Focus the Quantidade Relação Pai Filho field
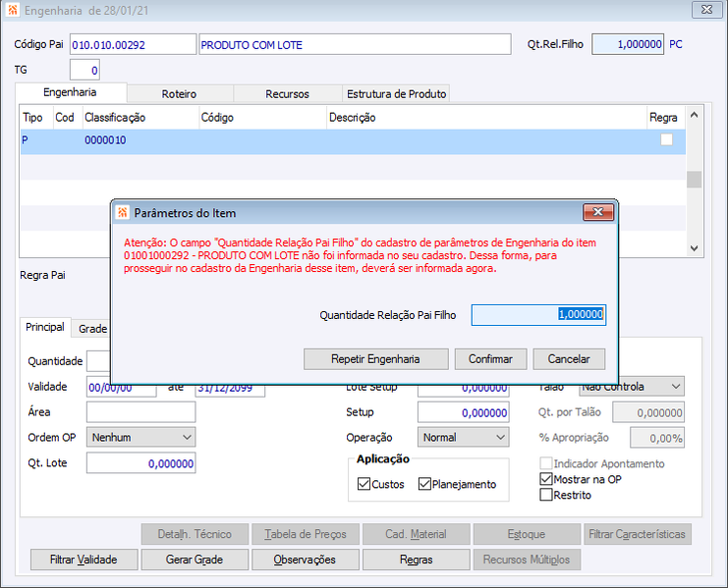728x588 pixels. [x=538, y=315]
